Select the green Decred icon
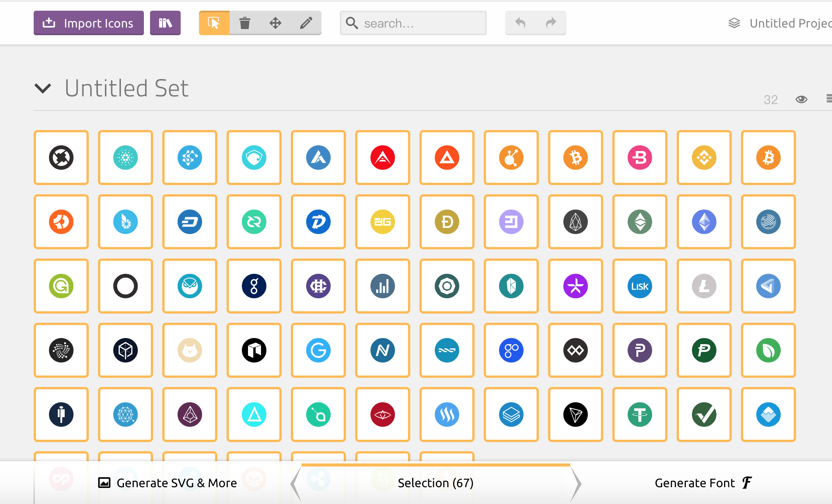The image size is (832, 504). (254, 222)
